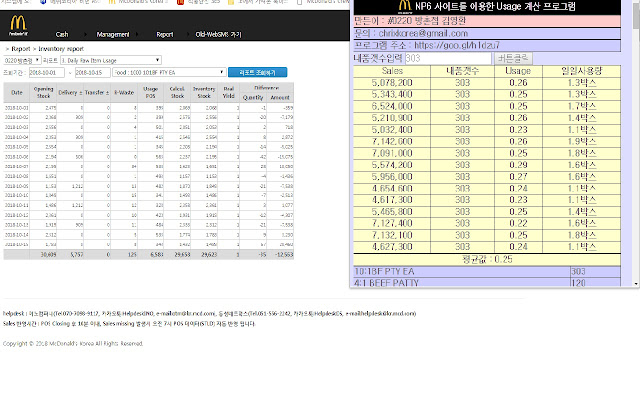640x400 pixels.
Task: Expand the Food 10:1 BF PTY EA dropdown
Action: pos(169,72)
